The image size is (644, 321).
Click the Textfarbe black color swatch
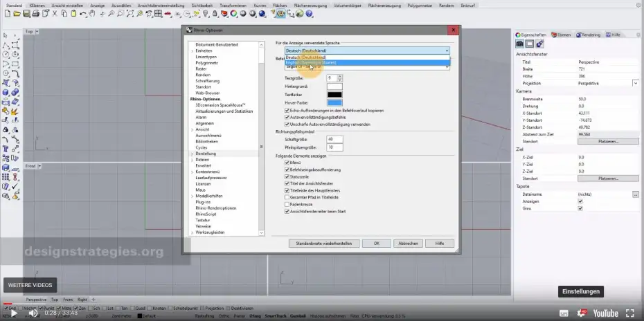334,95
